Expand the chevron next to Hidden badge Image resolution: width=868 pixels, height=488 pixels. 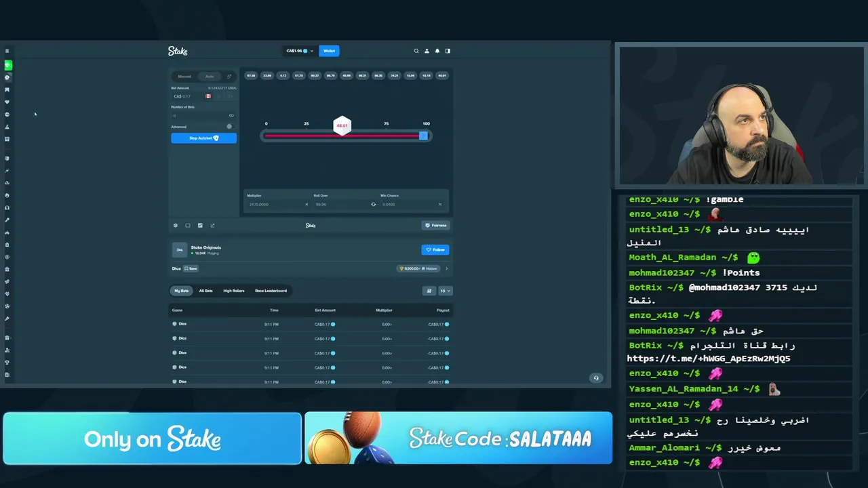[x=447, y=268]
